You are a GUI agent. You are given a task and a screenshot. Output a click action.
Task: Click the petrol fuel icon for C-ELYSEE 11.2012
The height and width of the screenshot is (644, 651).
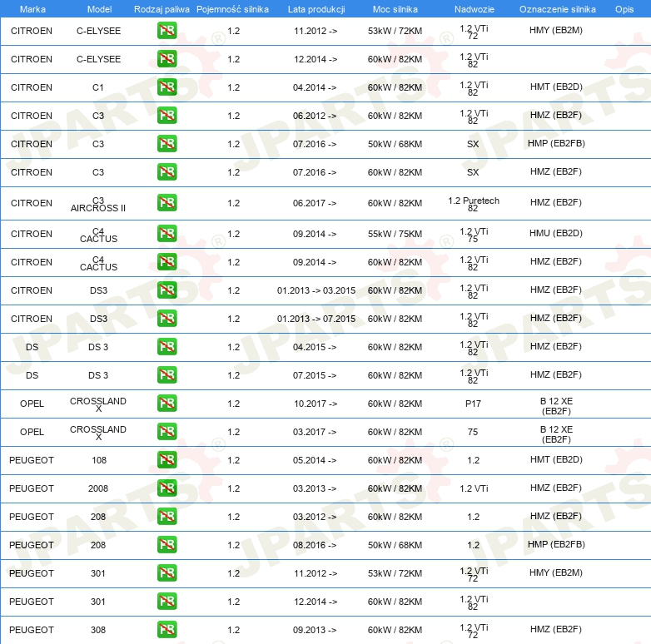click(x=166, y=31)
